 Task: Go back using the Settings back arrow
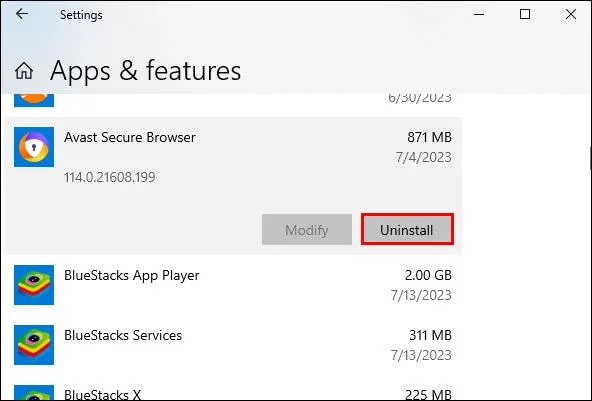pyautogui.click(x=22, y=14)
